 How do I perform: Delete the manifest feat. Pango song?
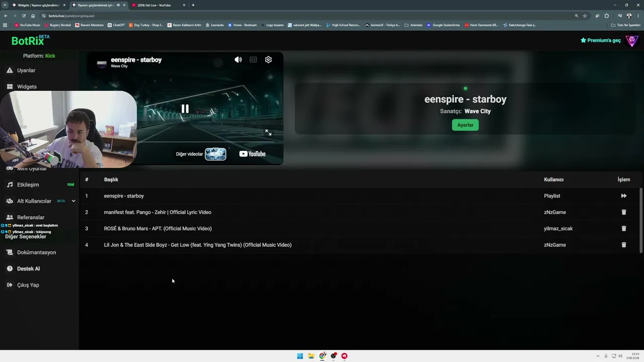(624, 212)
